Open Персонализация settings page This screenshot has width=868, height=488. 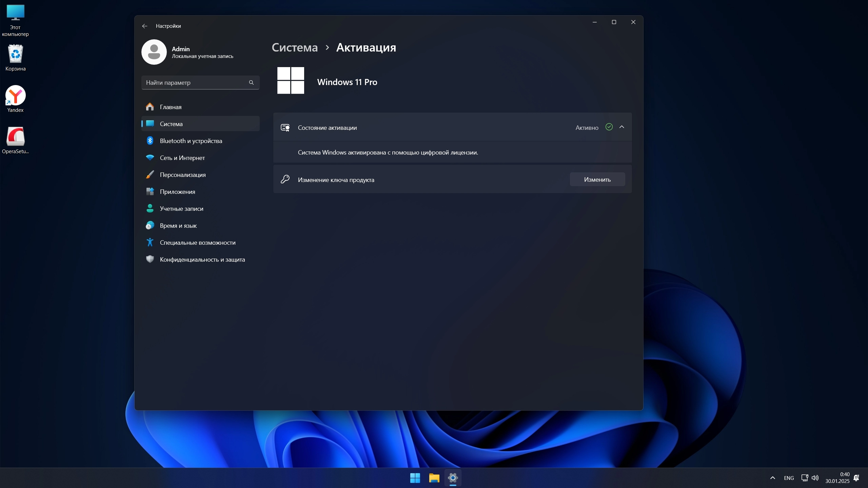[x=182, y=175]
